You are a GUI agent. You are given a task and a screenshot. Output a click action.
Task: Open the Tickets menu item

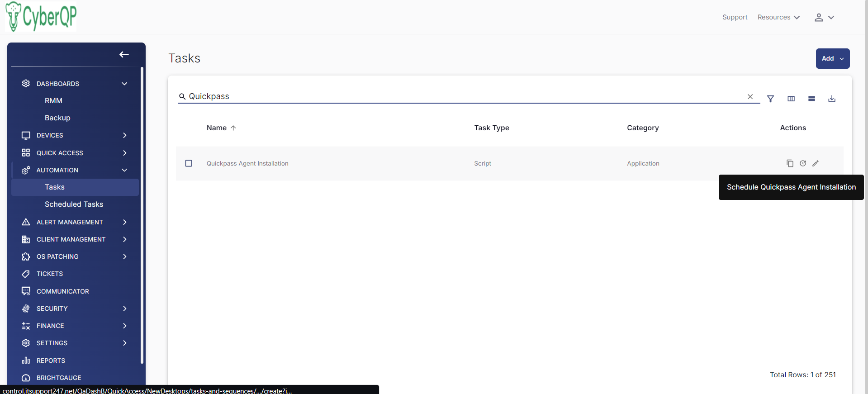pos(50,274)
